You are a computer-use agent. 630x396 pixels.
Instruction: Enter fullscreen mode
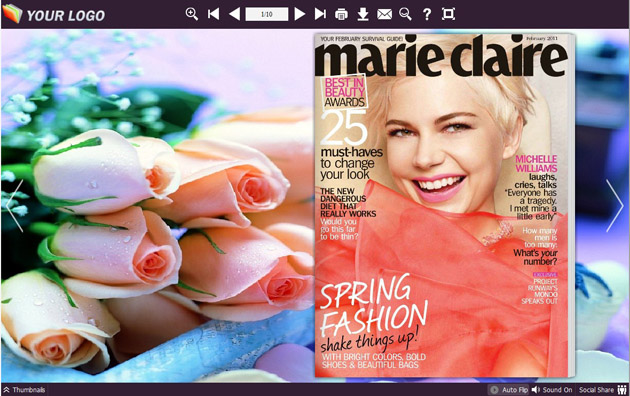pos(448,14)
